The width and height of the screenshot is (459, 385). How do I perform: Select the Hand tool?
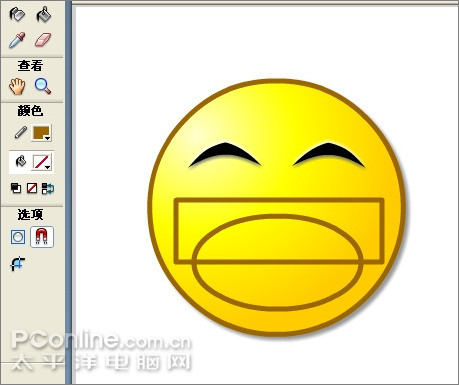click(17, 86)
